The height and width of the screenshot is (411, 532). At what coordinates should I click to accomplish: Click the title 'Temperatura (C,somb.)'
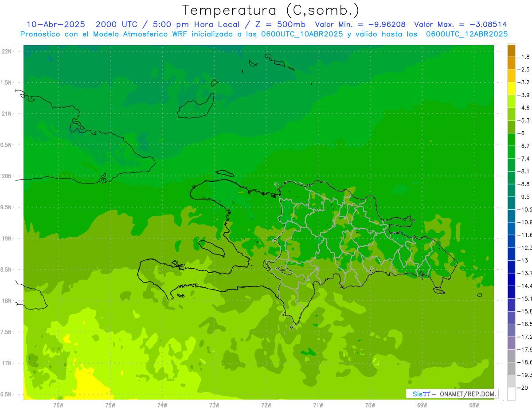point(270,10)
